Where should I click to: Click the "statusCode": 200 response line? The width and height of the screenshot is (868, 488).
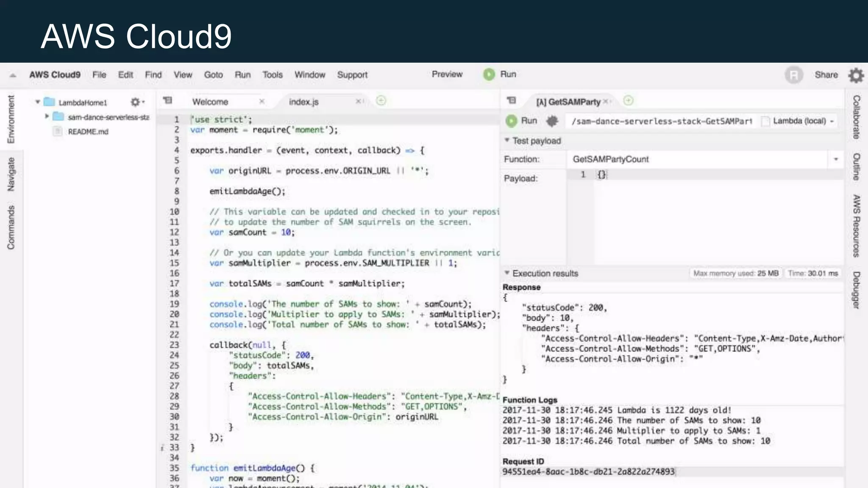(x=564, y=308)
